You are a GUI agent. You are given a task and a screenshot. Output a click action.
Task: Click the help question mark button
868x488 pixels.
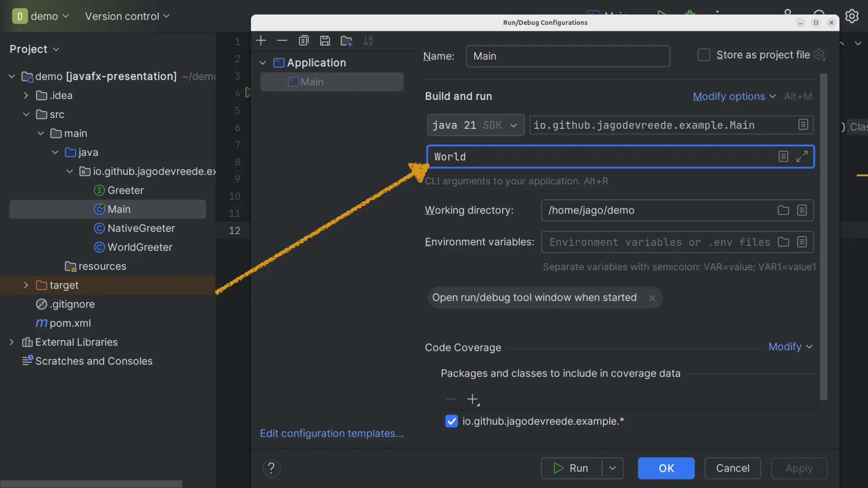[x=271, y=468]
